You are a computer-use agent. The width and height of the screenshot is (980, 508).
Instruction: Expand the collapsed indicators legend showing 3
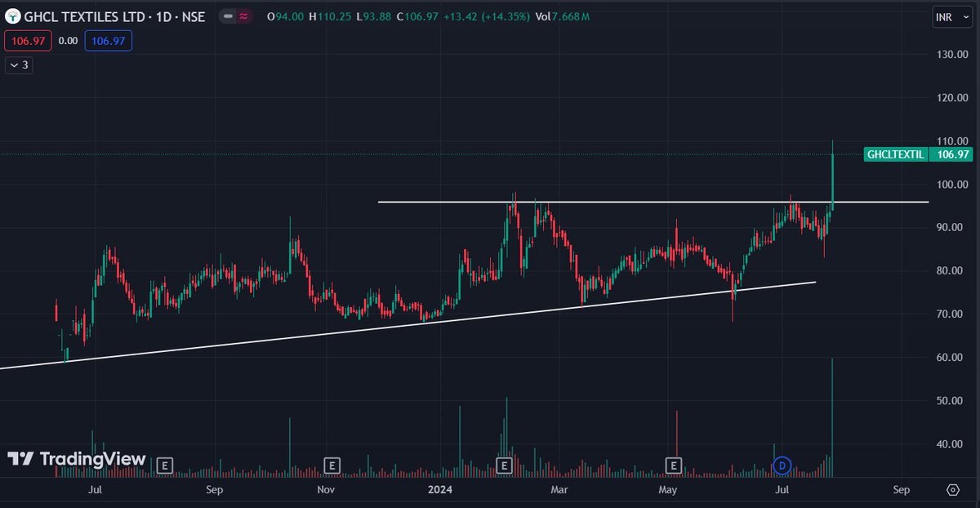coord(20,65)
